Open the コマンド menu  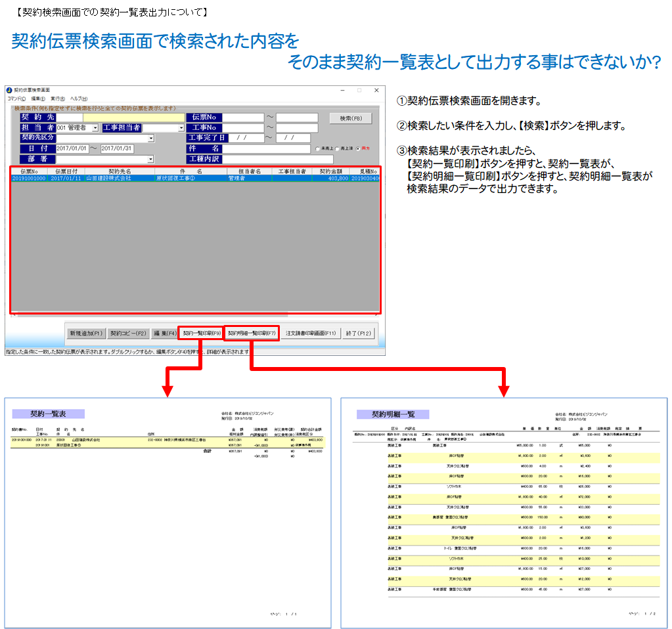16,98
